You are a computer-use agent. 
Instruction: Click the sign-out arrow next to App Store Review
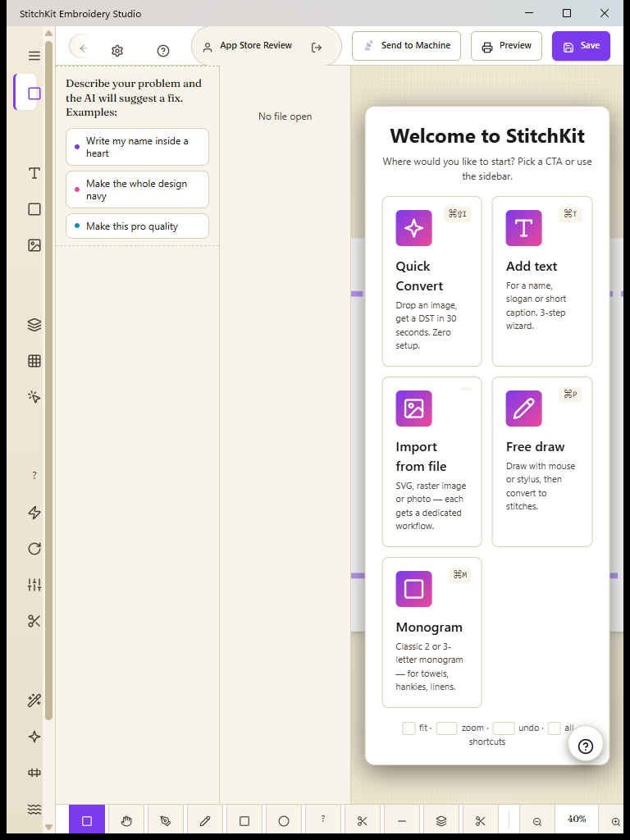tap(317, 48)
